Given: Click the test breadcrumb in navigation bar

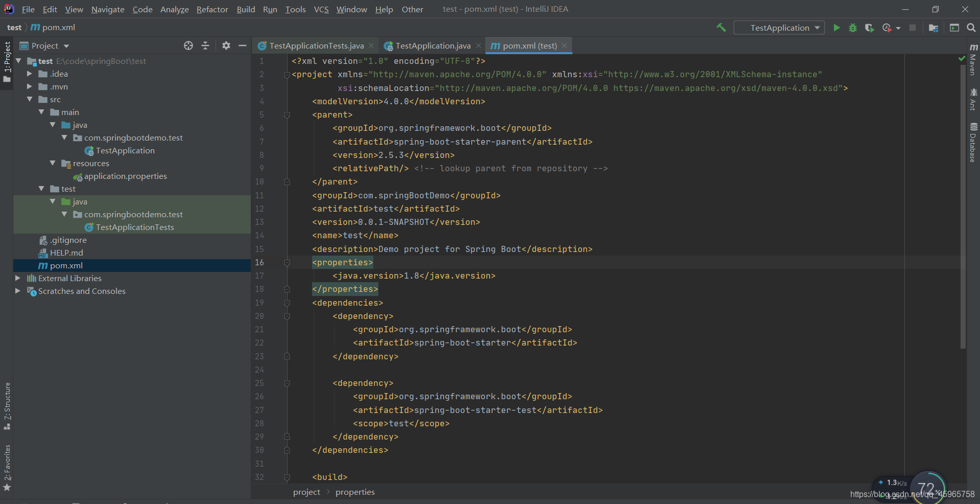Looking at the screenshot, I should 14,28.
